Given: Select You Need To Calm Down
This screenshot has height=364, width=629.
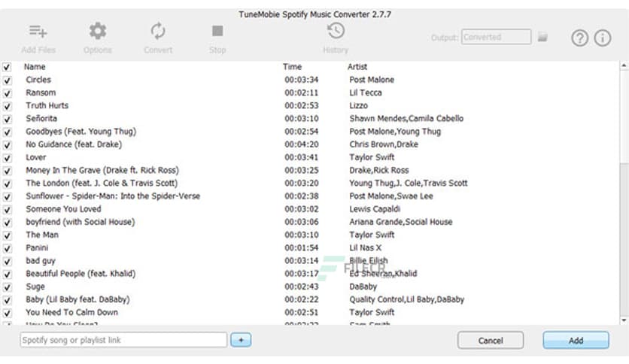Looking at the screenshot, I should 71,312.
